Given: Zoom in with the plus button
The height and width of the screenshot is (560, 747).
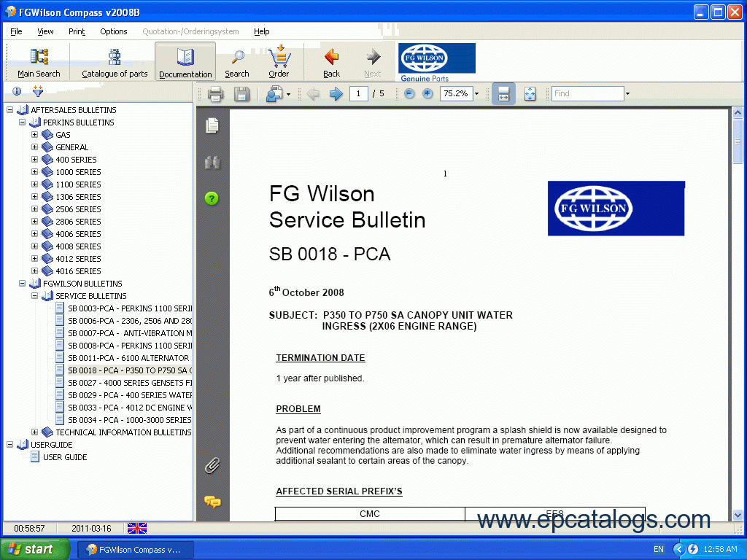Looking at the screenshot, I should pos(427,94).
